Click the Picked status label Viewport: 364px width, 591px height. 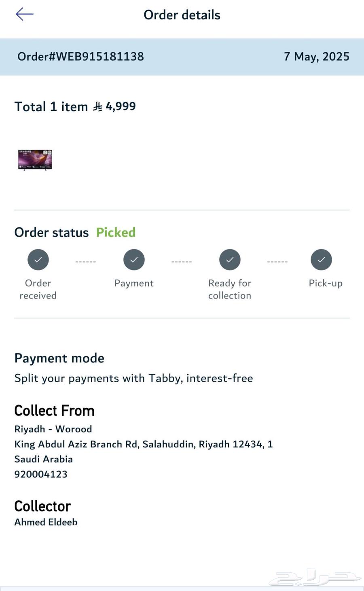[x=116, y=233]
